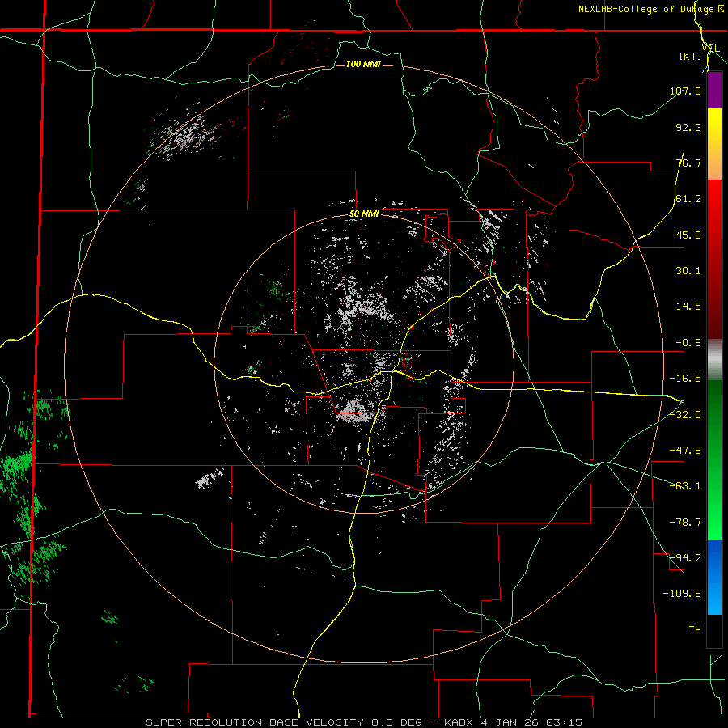728x728 pixels.
Task: Click the VEL legend title
Action: 710,48
